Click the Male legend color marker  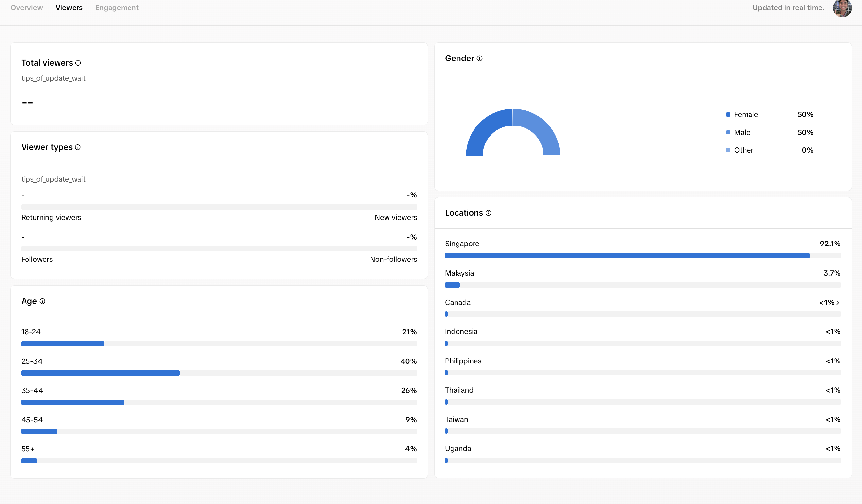tap(728, 132)
